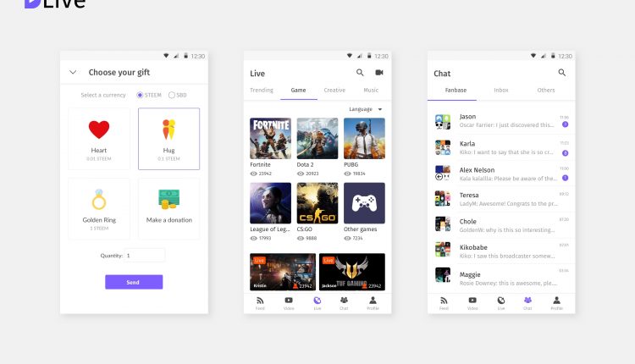This screenshot has width=635, height=364.
Task: Click the unread badge on Jason's chat
Action: click(566, 124)
